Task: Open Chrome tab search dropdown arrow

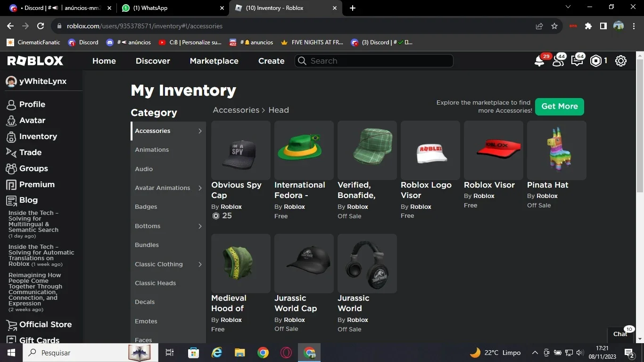Action: (x=568, y=7)
